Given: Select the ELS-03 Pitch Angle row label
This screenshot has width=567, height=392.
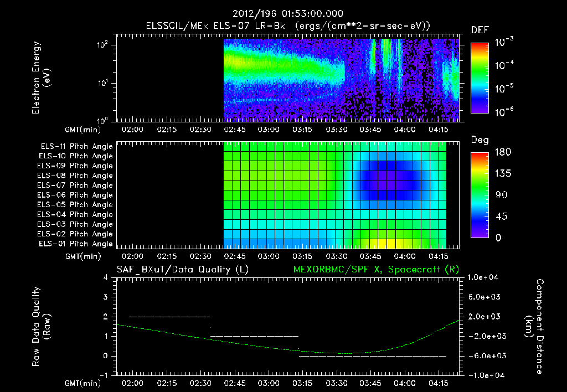Looking at the screenshot, I should pyautogui.click(x=75, y=224).
